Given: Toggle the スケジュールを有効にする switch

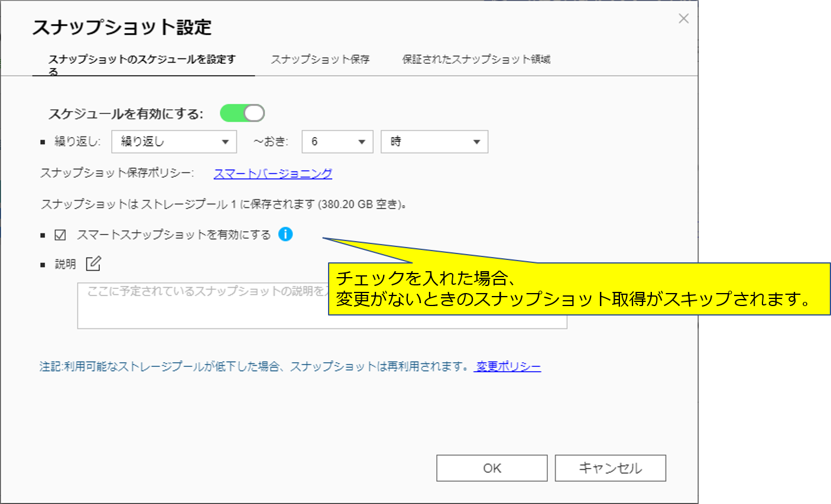Looking at the screenshot, I should pyautogui.click(x=242, y=113).
